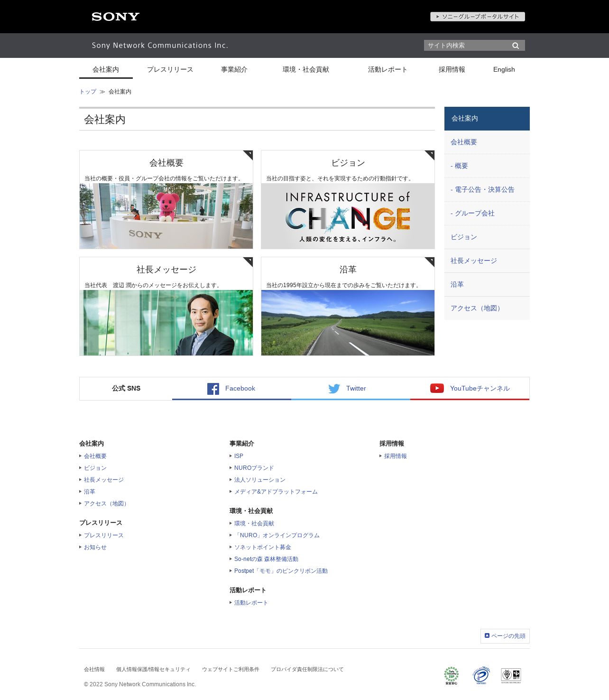
Task: Click footer お知らせ link
Action: point(95,547)
